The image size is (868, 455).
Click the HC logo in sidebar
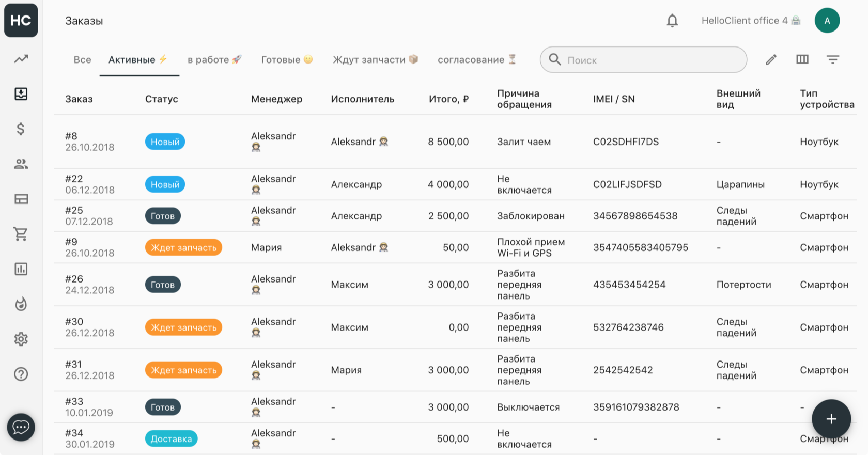click(21, 21)
